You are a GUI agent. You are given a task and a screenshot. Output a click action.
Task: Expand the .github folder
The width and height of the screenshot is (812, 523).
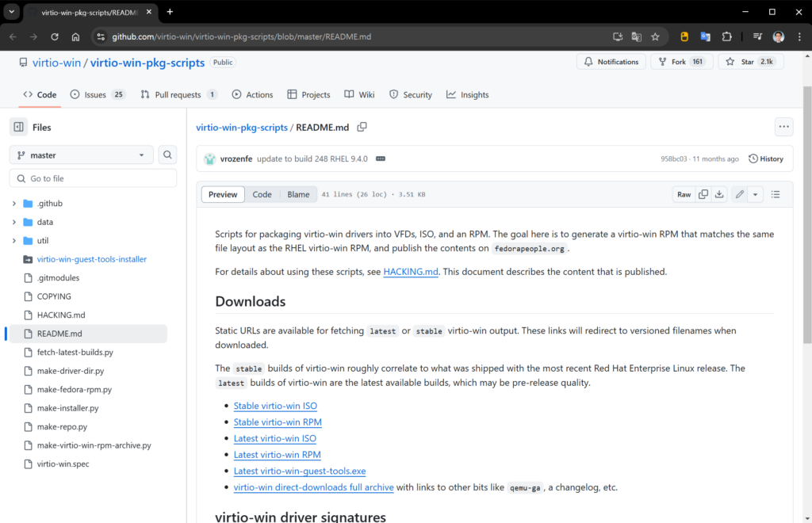click(14, 204)
